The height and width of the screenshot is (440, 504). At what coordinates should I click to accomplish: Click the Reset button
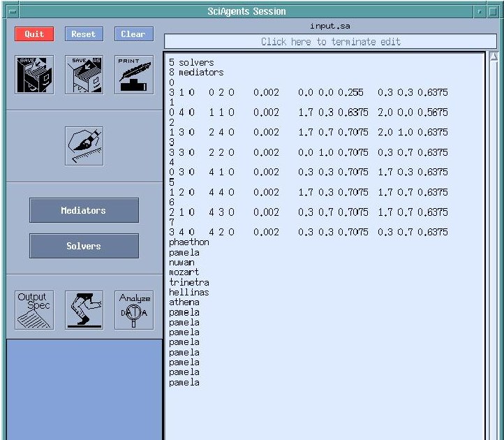pos(84,34)
